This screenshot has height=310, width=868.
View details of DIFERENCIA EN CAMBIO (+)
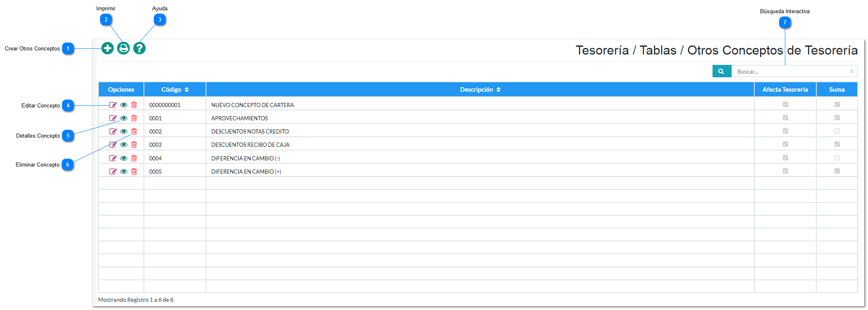[124, 172]
